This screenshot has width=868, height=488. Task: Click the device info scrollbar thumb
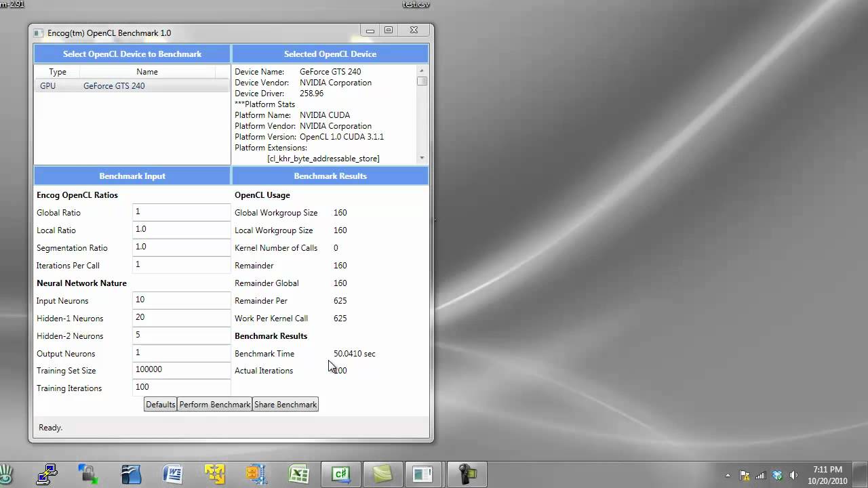[422, 81]
